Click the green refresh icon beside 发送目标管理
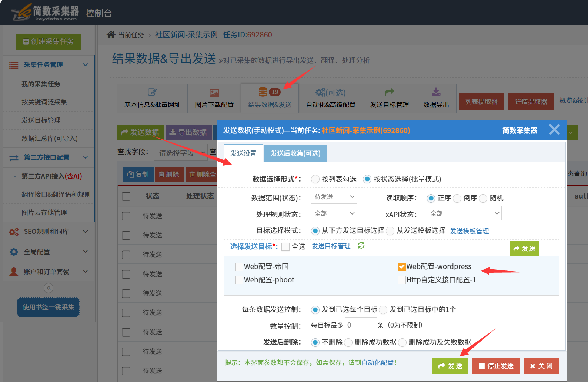This screenshot has height=382, width=588. (361, 246)
